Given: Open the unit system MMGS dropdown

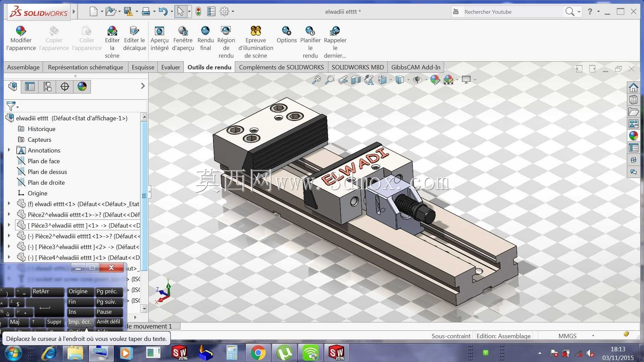Looking at the screenshot, I should coord(593,336).
